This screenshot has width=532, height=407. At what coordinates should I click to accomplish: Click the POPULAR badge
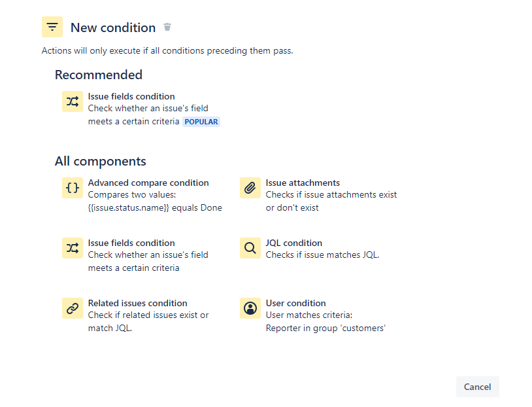[201, 122]
